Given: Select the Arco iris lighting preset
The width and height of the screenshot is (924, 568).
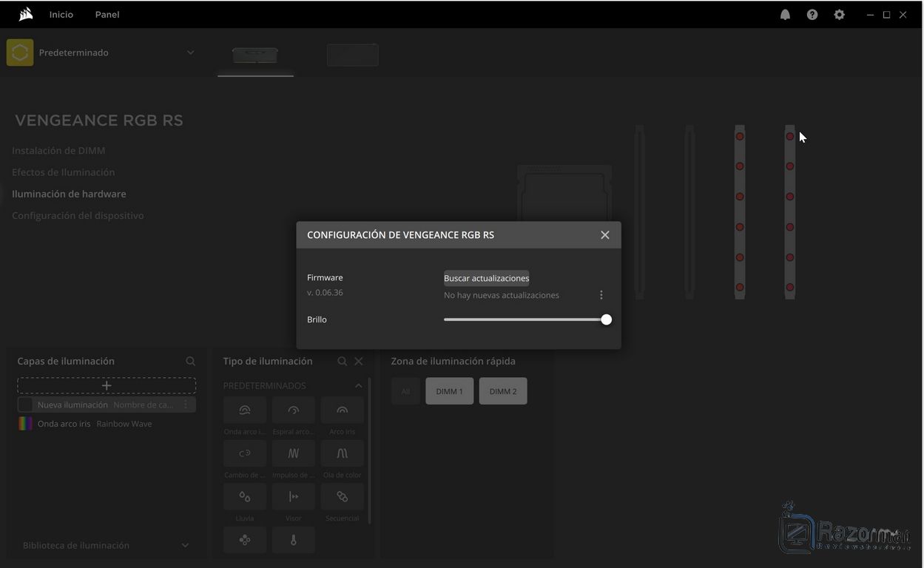Looking at the screenshot, I should 343,410.
